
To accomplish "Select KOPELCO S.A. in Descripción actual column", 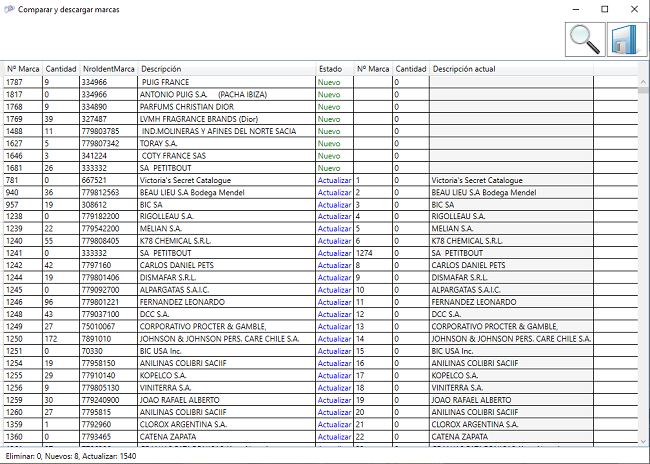I will click(511, 376).
